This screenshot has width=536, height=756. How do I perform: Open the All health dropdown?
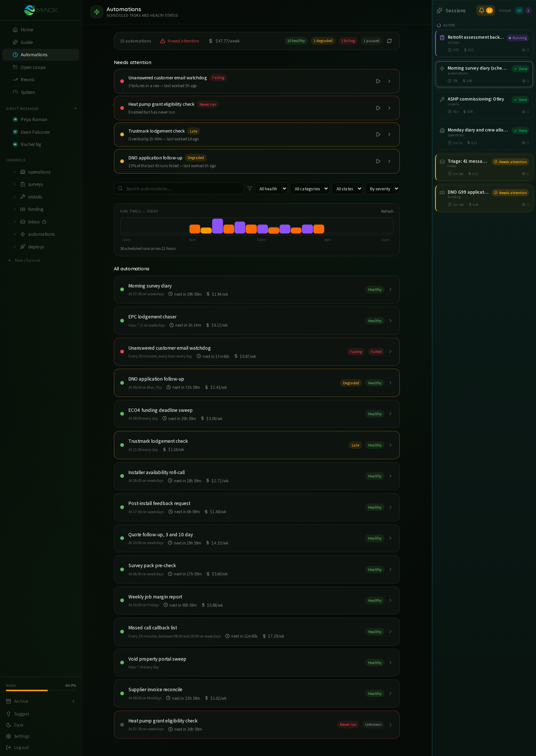click(271, 188)
